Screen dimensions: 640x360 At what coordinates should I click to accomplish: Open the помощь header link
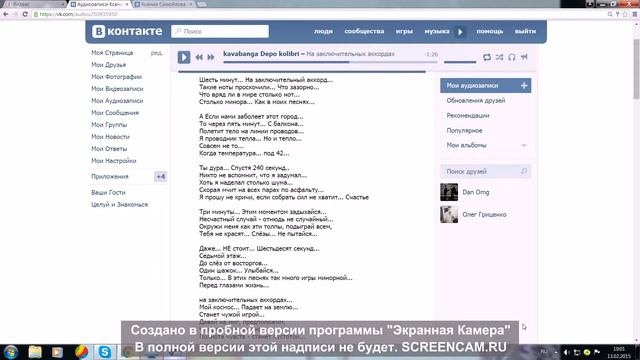490,31
